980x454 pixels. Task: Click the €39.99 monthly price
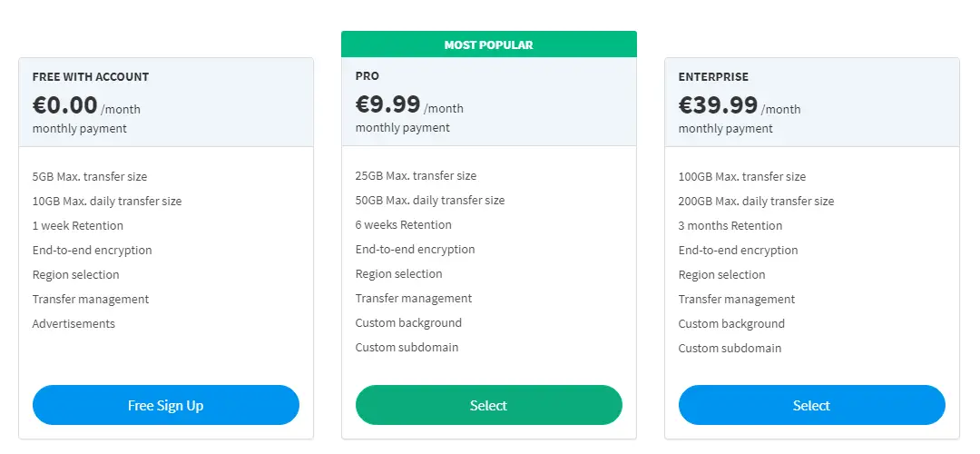click(718, 105)
